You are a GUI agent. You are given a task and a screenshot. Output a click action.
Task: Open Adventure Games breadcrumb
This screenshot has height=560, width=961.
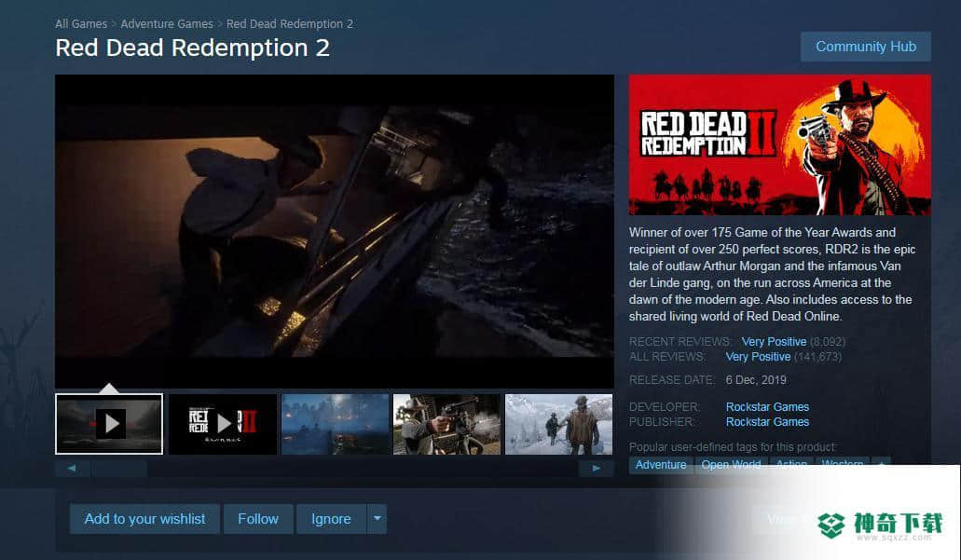[167, 24]
